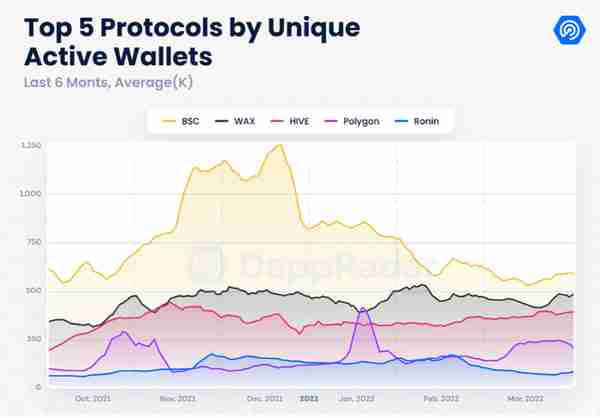Click the chart title text

point(192,42)
